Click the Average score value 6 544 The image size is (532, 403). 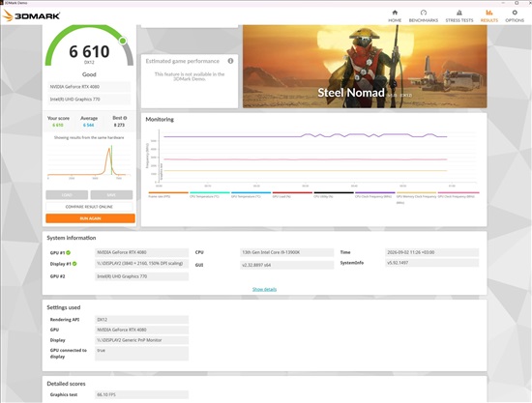pyautogui.click(x=89, y=125)
